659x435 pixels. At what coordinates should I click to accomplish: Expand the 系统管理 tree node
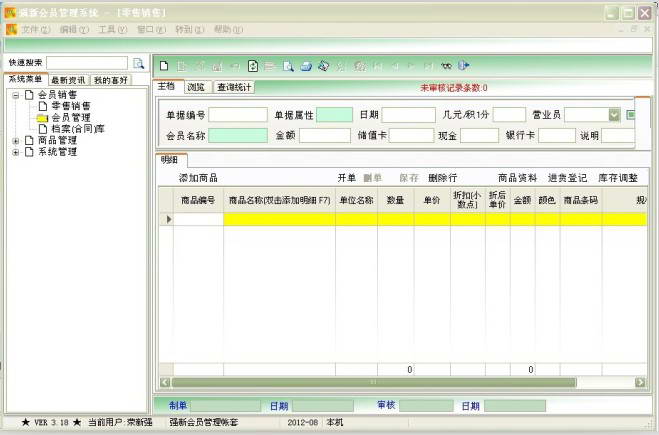pyautogui.click(x=16, y=152)
